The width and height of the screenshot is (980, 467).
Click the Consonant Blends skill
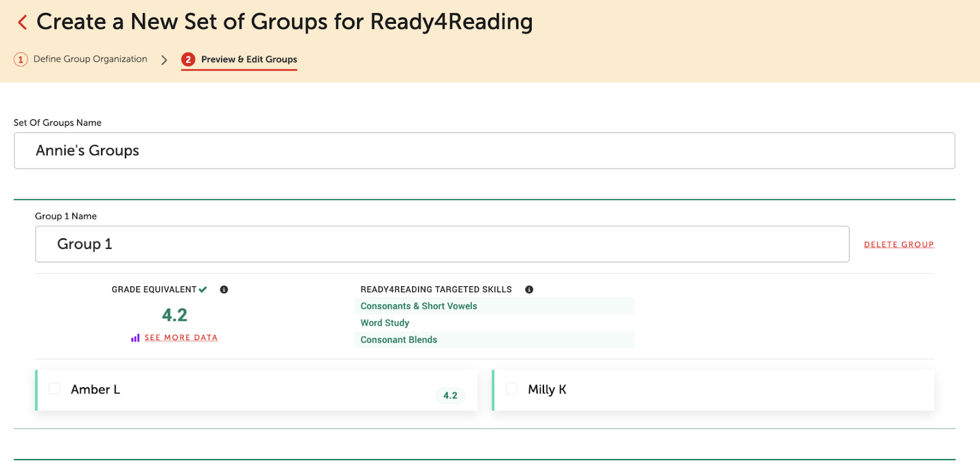(399, 340)
